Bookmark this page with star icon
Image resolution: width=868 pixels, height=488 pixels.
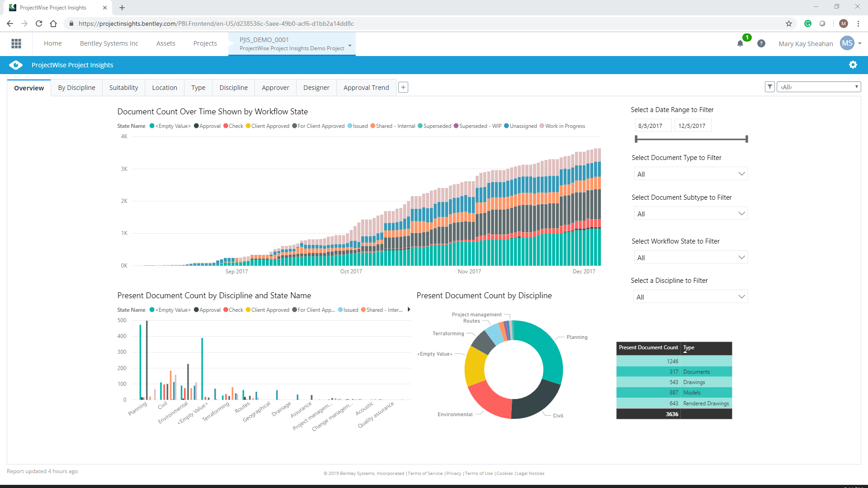789,23
